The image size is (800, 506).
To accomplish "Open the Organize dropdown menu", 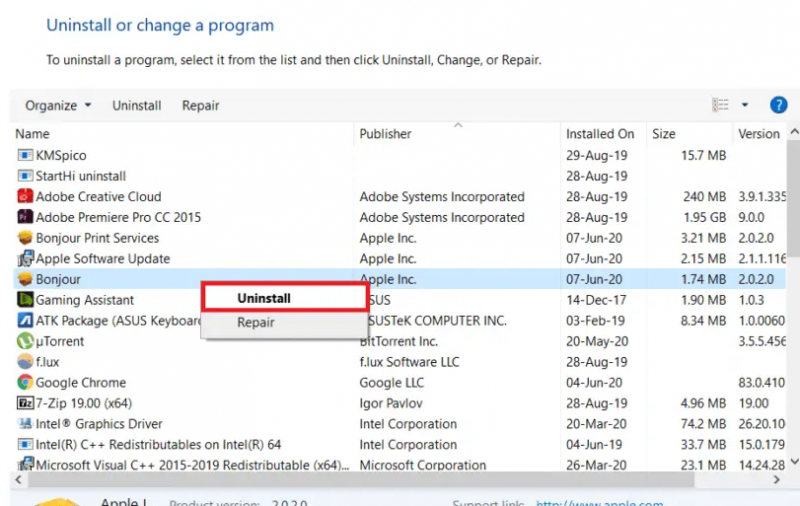I will coord(58,106).
